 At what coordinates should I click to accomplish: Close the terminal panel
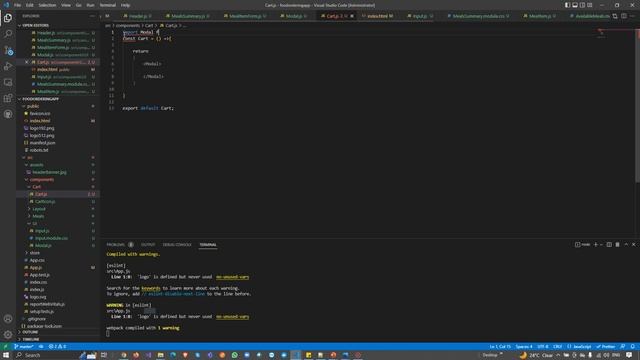point(633,244)
